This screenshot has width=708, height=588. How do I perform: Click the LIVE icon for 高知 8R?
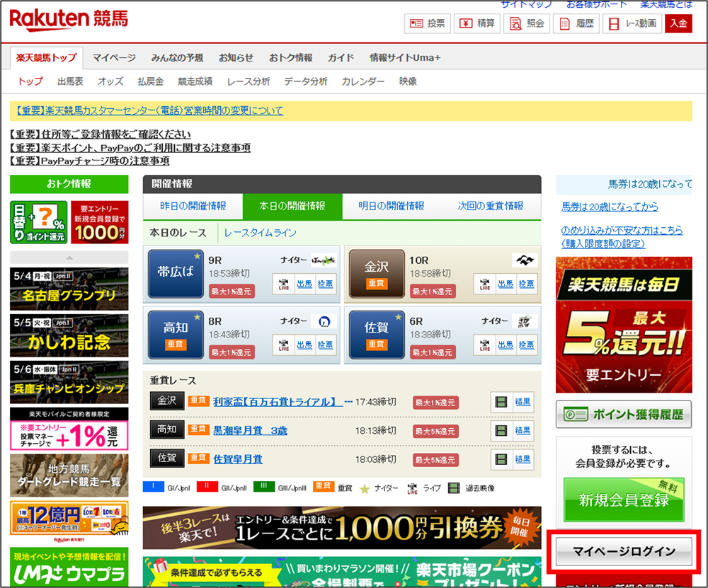(x=284, y=345)
